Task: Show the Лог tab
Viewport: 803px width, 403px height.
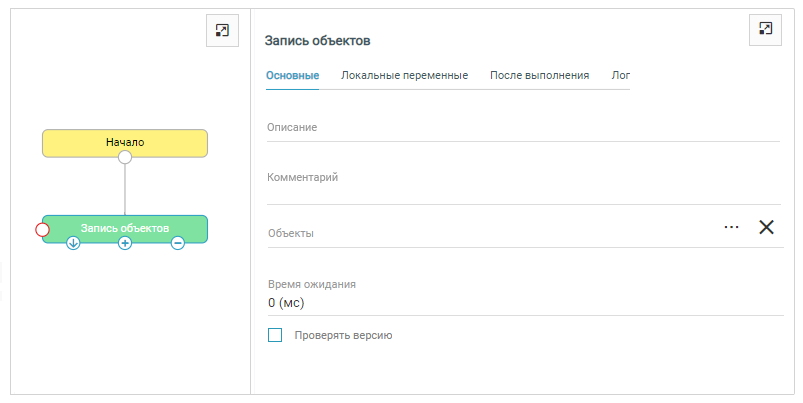Action: 620,76
